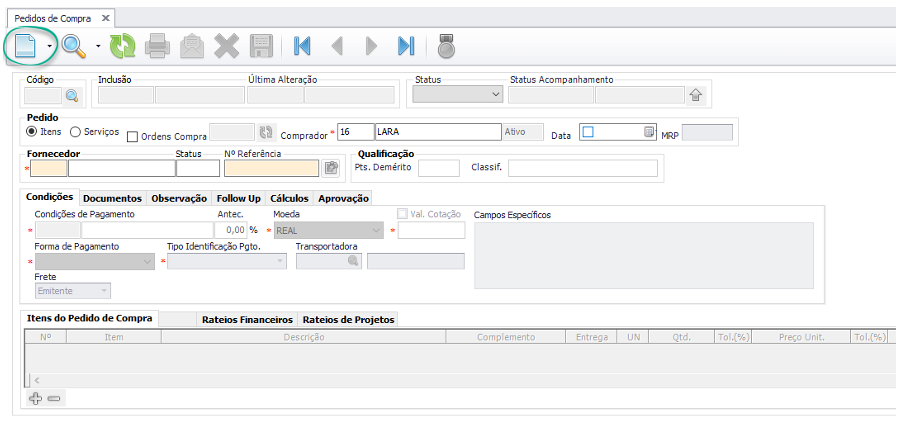
Task: Click the plus button to add item
Action: coord(36,398)
